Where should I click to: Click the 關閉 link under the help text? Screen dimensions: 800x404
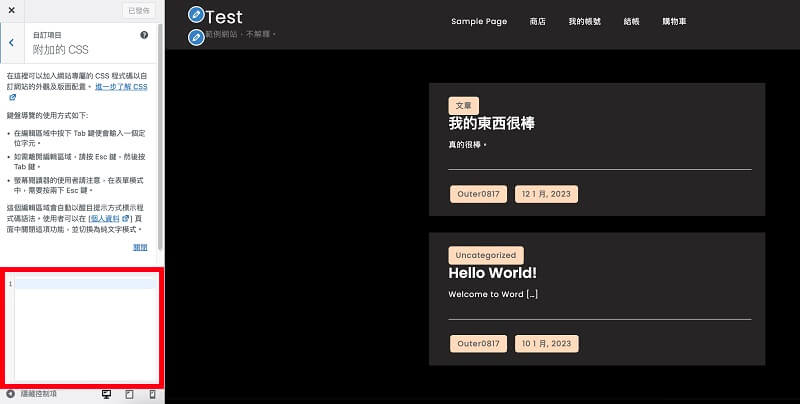(140, 247)
